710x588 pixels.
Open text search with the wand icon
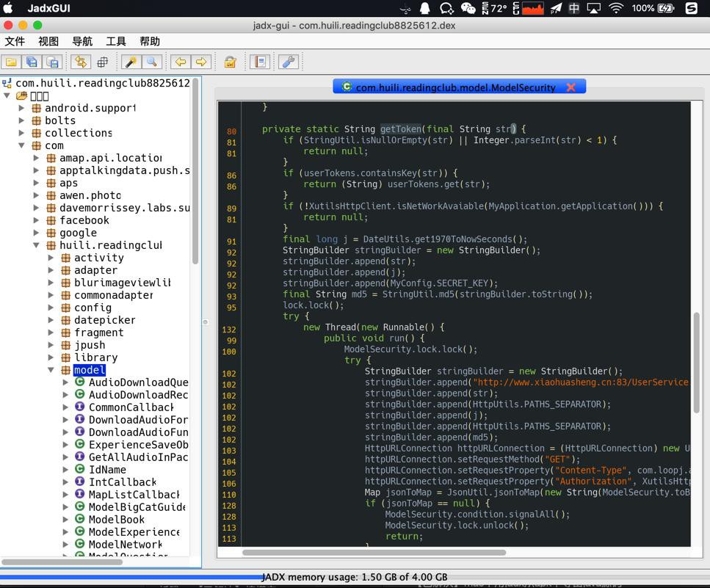coord(131,62)
